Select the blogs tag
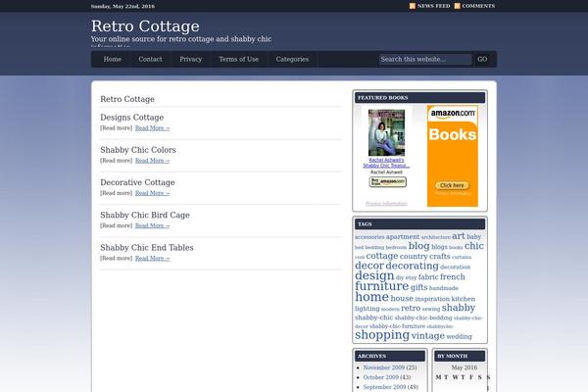This screenshot has height=392, width=588. (x=439, y=247)
